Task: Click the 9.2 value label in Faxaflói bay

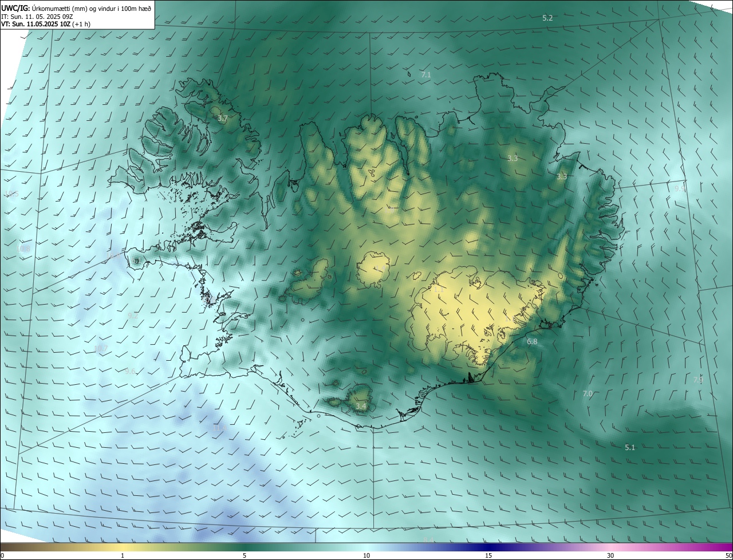Action: pos(133,316)
